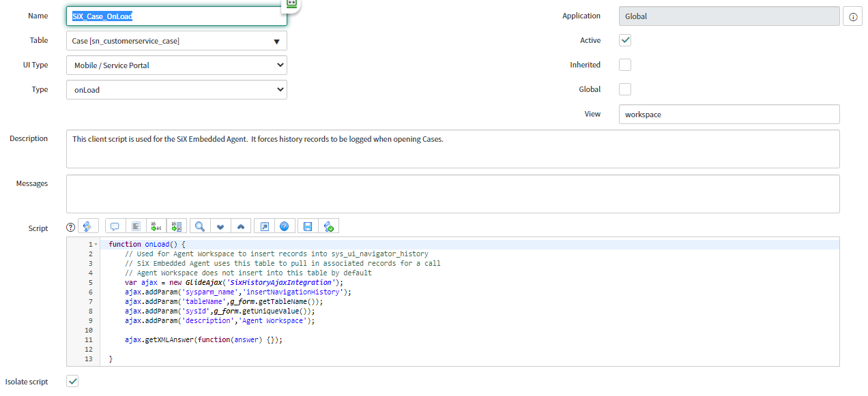Click the Application info icon button
Screen dimensions: 868x396
coord(852,16)
